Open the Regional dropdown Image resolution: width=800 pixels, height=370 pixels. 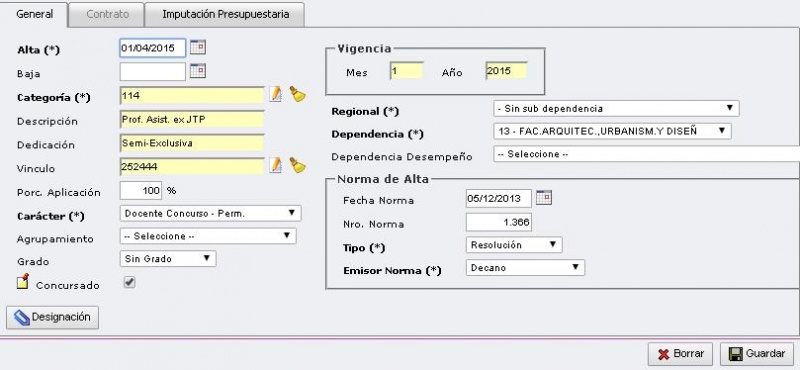(x=616, y=109)
